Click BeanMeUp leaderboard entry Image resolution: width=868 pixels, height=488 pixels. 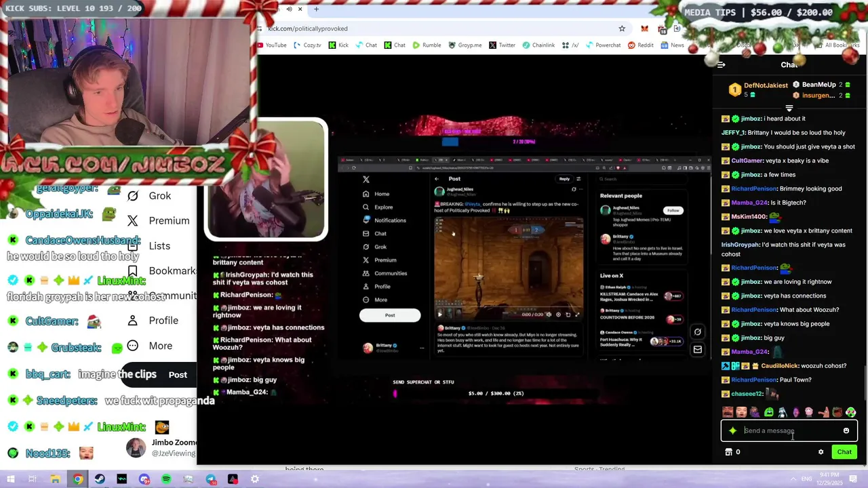822,85
